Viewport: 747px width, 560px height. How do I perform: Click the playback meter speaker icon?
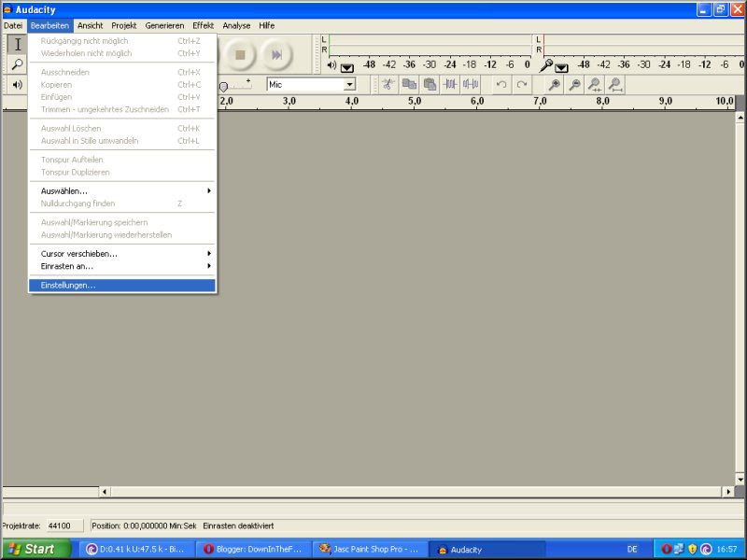click(332, 65)
